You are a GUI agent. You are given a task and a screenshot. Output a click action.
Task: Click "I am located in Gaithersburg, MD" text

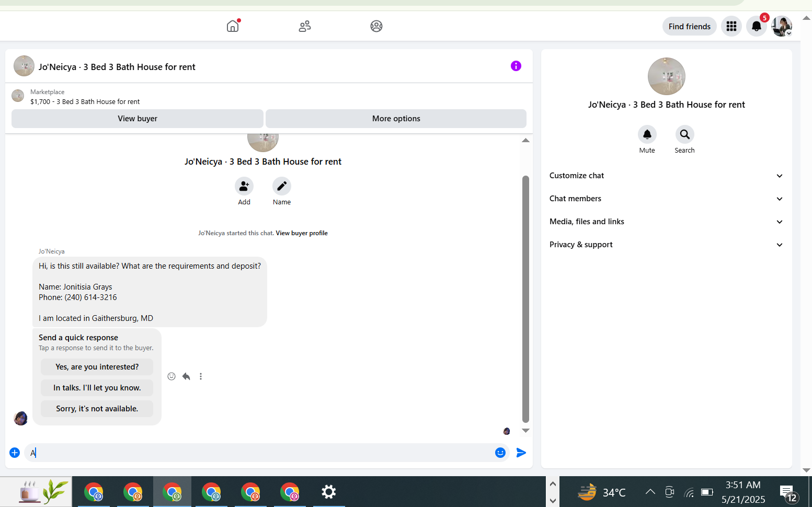pyautogui.click(x=96, y=318)
